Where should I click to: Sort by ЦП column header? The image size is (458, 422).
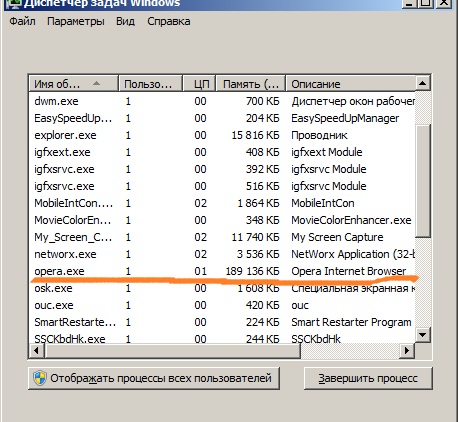pyautogui.click(x=199, y=84)
